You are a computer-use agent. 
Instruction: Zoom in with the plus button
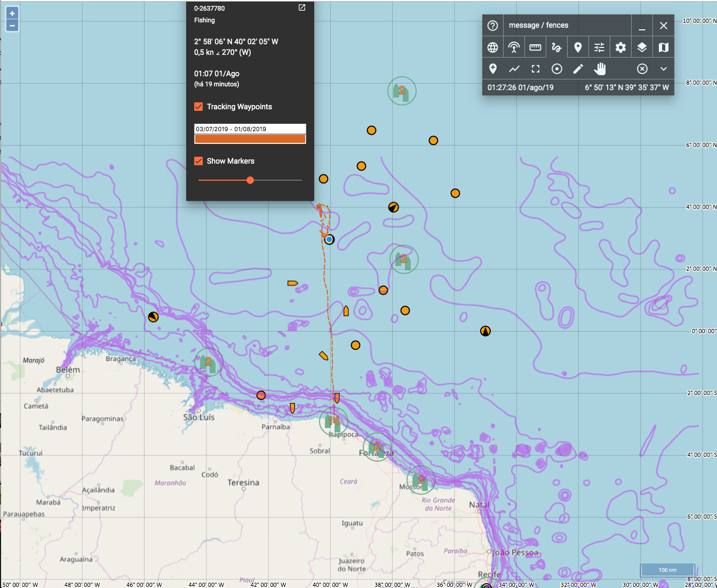(x=12, y=13)
